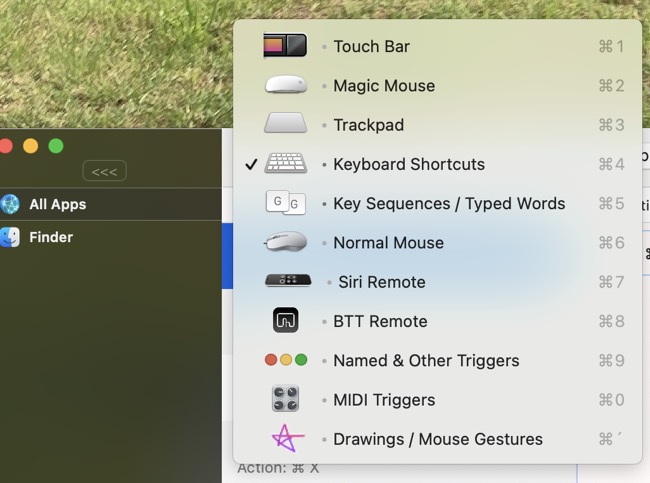Click the All Apps globe icon
The height and width of the screenshot is (483, 650).
[x=10, y=204]
